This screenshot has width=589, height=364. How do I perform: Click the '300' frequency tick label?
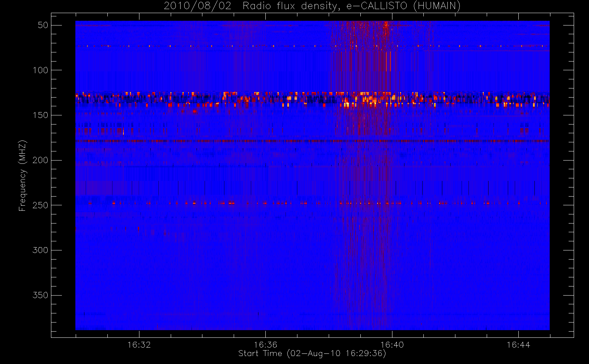[40, 250]
